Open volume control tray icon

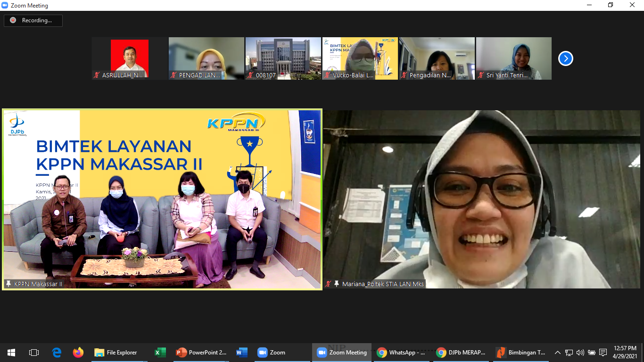click(580, 352)
